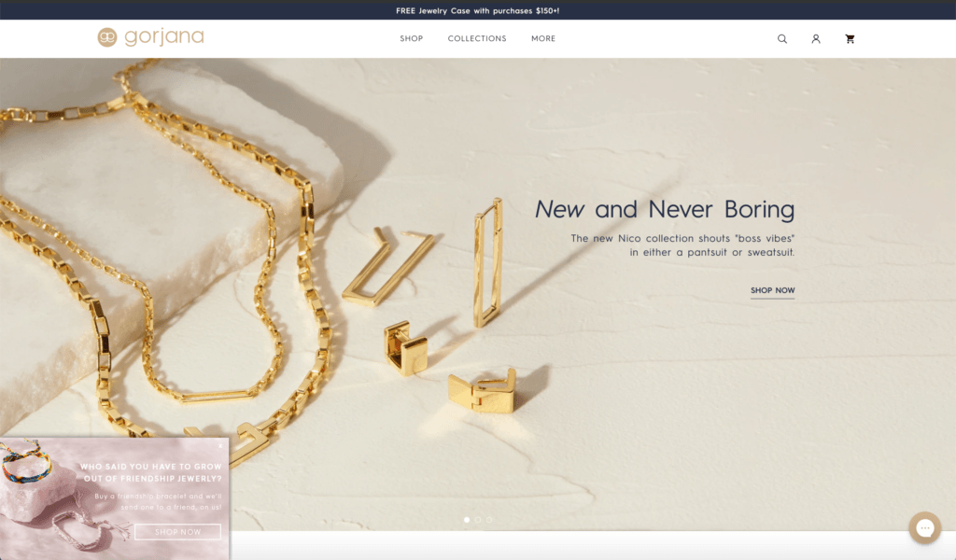The width and height of the screenshot is (956, 560).
Task: Select the first carousel slide dot
Action: tap(467, 520)
